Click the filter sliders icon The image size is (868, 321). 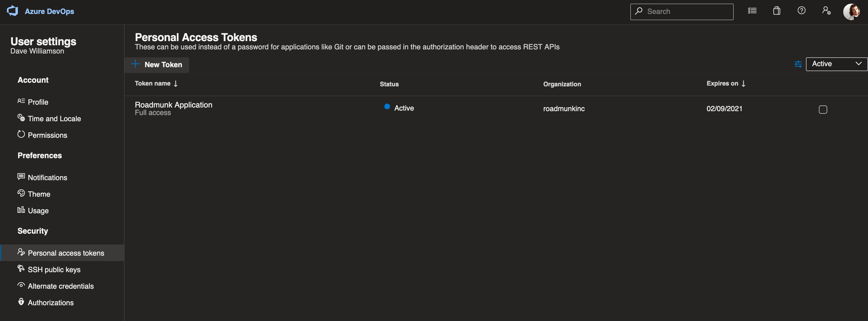click(x=798, y=64)
